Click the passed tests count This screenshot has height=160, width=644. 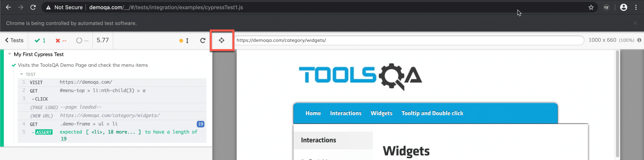[x=40, y=40]
